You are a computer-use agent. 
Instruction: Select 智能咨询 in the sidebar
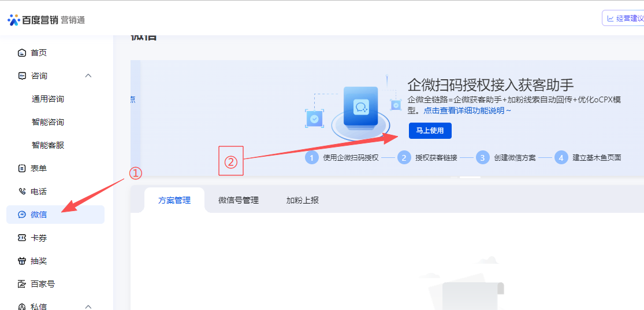pos(48,122)
